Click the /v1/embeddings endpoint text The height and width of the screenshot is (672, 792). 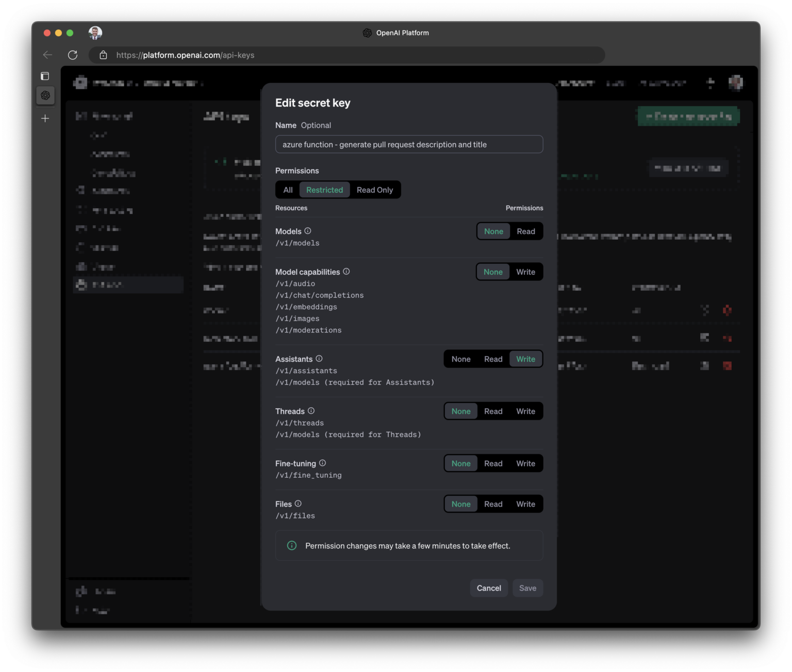[x=306, y=307]
